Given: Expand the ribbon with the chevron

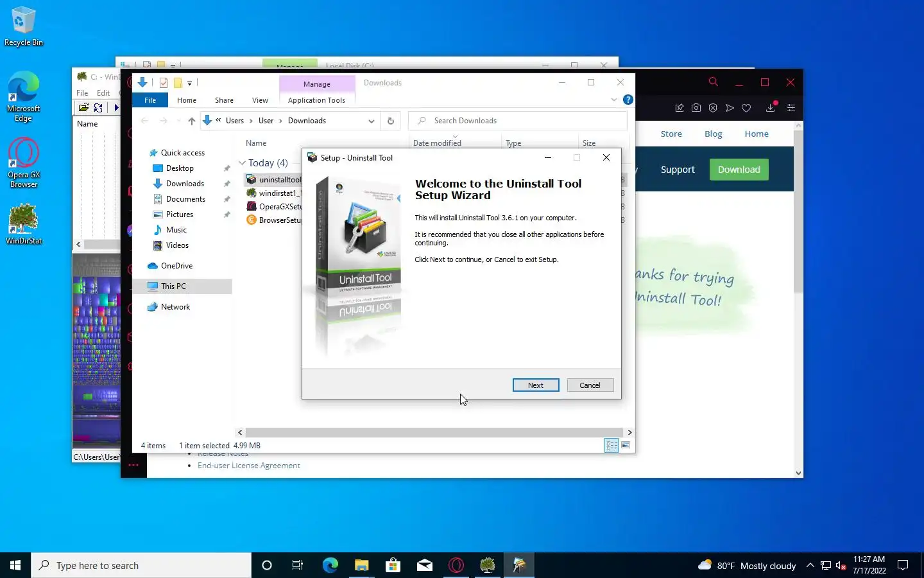Looking at the screenshot, I should tap(614, 100).
